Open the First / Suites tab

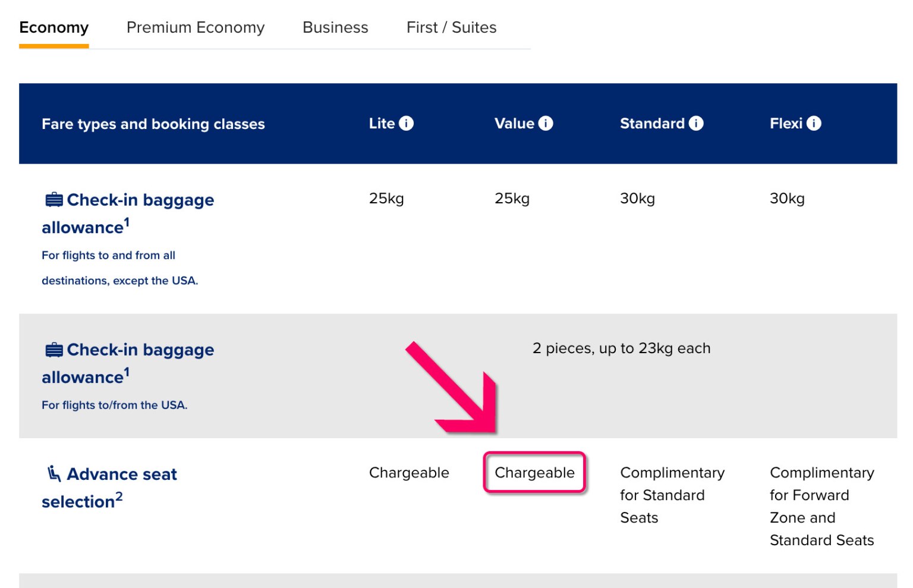pyautogui.click(x=451, y=27)
